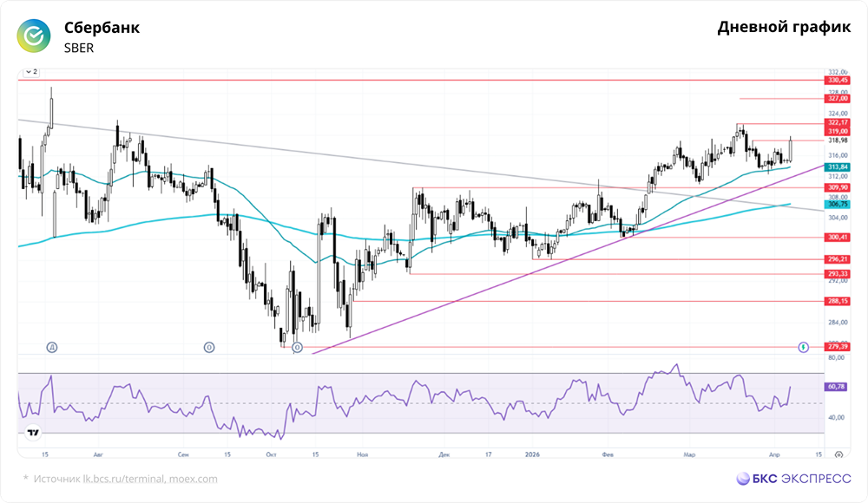Click the Сбербанк title
The height and width of the screenshot is (503, 868).
point(102,27)
